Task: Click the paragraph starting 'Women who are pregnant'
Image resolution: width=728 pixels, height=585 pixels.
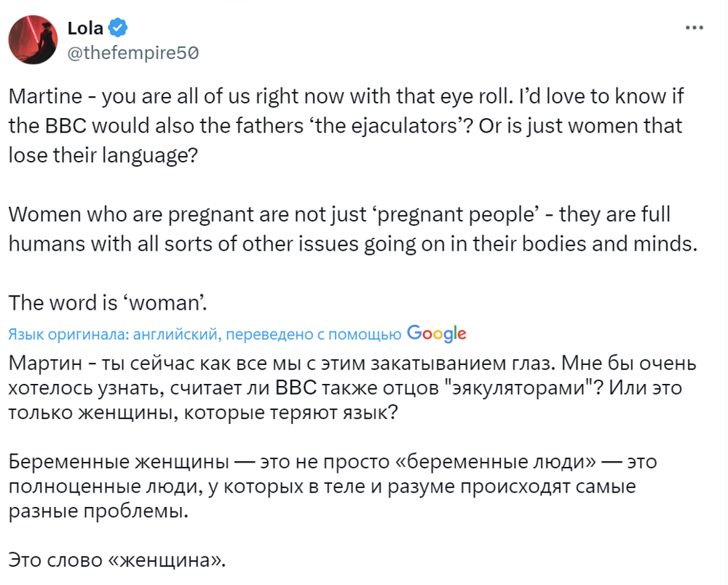Action: (349, 229)
